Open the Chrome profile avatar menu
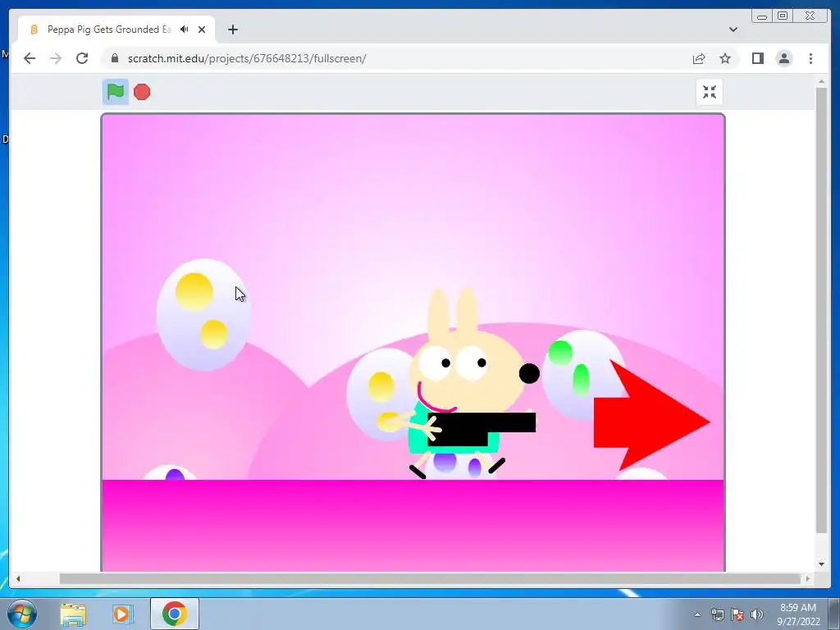Image resolution: width=840 pixels, height=630 pixels. tap(783, 58)
